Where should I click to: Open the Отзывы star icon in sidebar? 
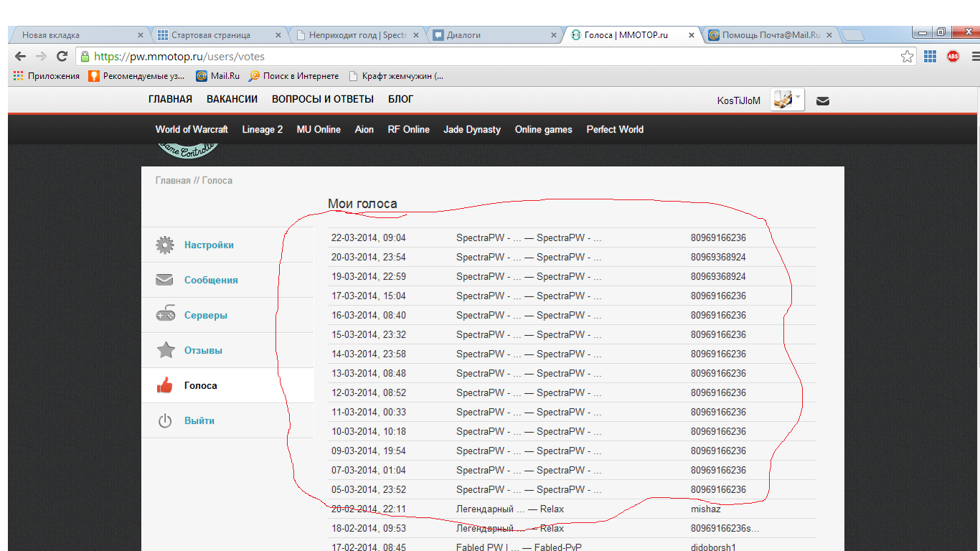click(x=165, y=350)
